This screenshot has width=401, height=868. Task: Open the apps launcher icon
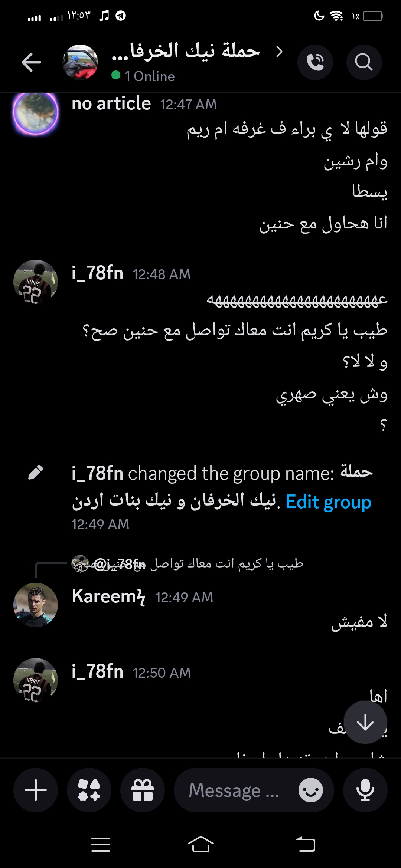[x=89, y=790]
